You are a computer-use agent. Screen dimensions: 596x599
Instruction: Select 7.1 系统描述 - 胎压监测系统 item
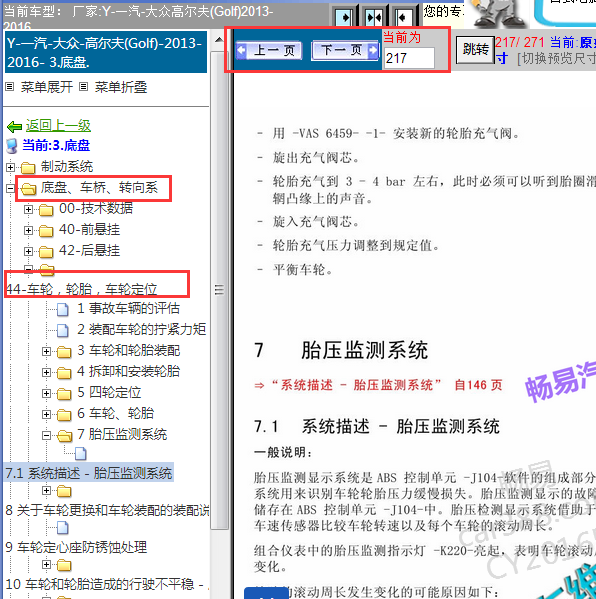89,473
